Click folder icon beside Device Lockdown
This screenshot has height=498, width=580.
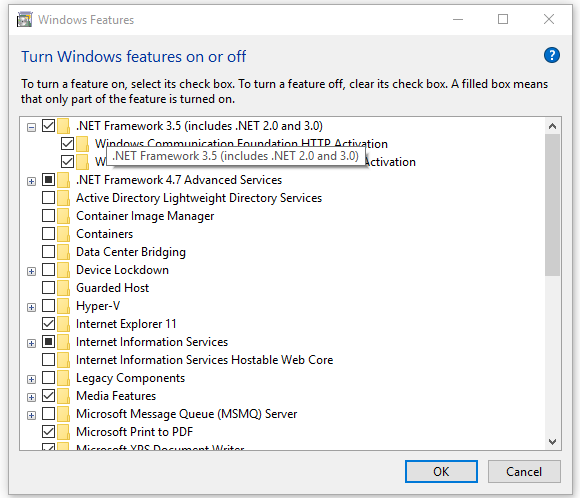[64, 270]
